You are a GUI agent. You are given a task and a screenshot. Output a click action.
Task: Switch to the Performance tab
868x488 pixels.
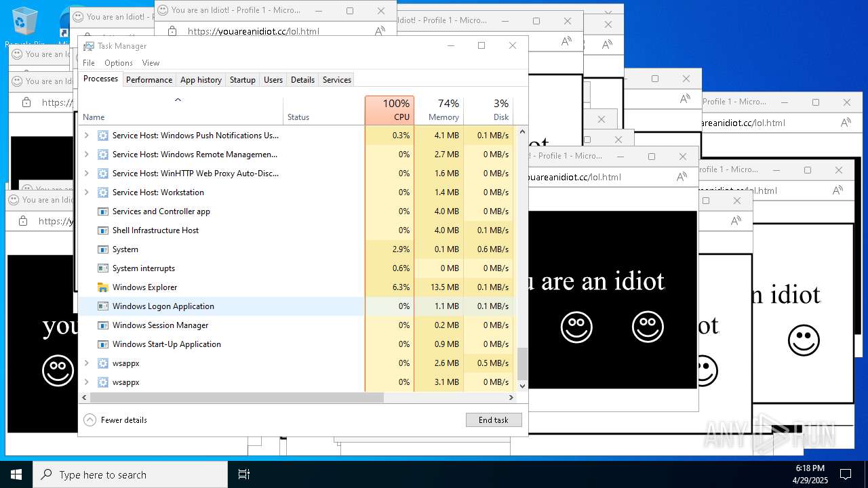(149, 79)
